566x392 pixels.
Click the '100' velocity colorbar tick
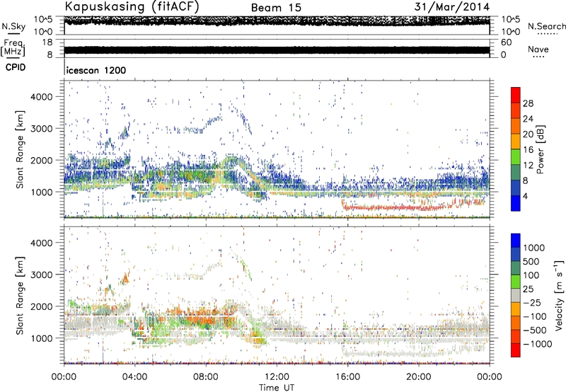click(531, 275)
